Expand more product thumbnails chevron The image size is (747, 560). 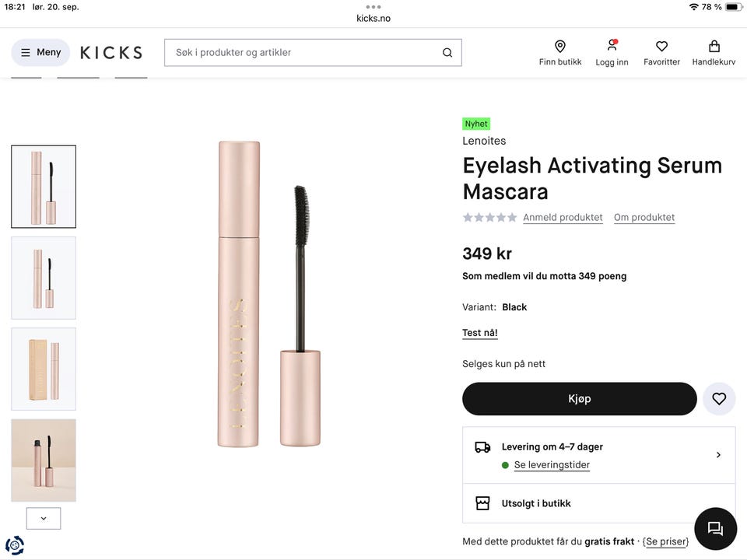tap(44, 518)
